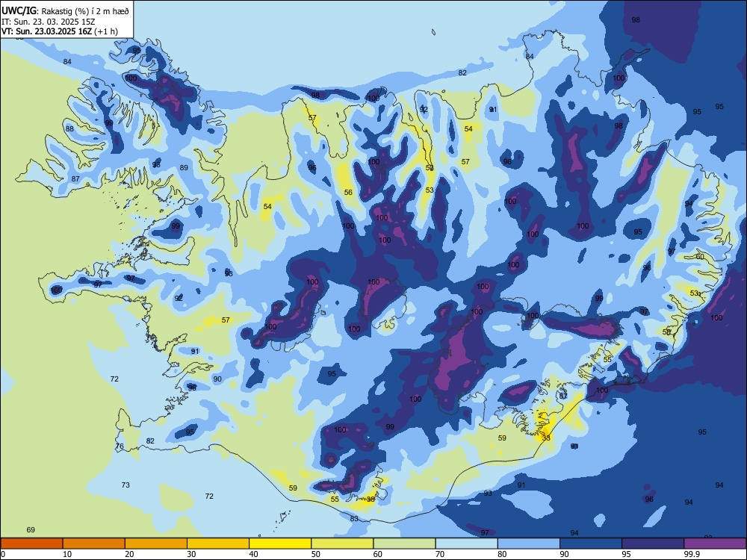Click the 0–10 dark orange legend swatch
Screen dimensions: 747x560
[x=31, y=544]
